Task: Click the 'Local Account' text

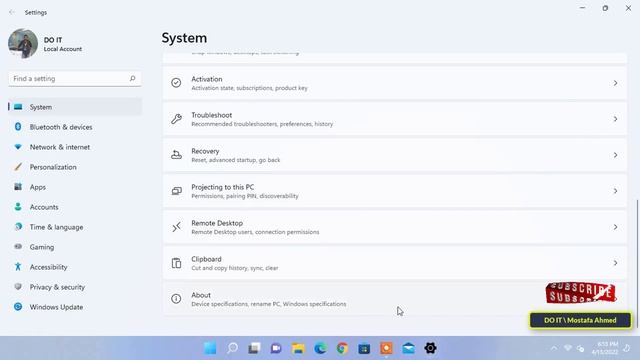Action: tap(63, 49)
